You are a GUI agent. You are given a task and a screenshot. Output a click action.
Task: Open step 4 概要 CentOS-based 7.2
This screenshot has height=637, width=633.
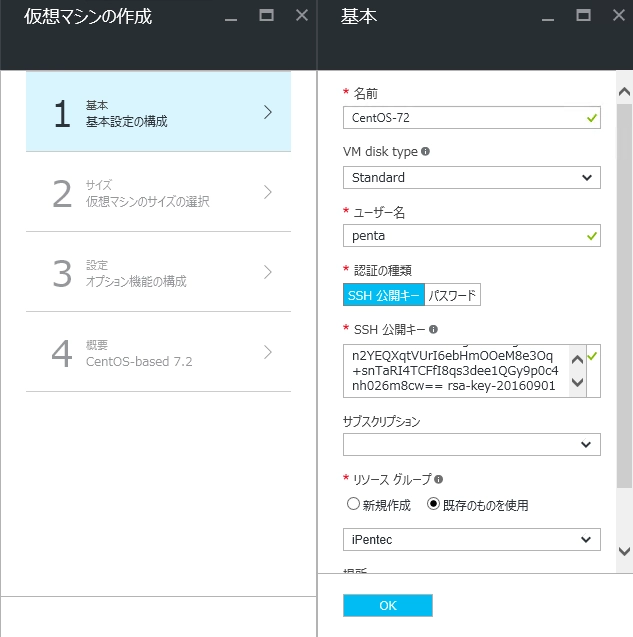(158, 352)
